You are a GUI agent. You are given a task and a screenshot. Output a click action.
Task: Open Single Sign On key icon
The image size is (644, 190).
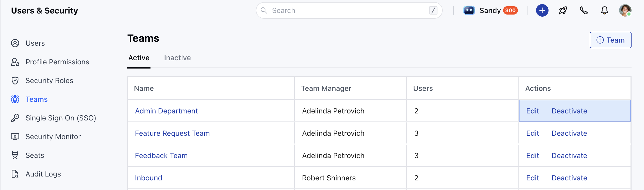click(x=15, y=118)
